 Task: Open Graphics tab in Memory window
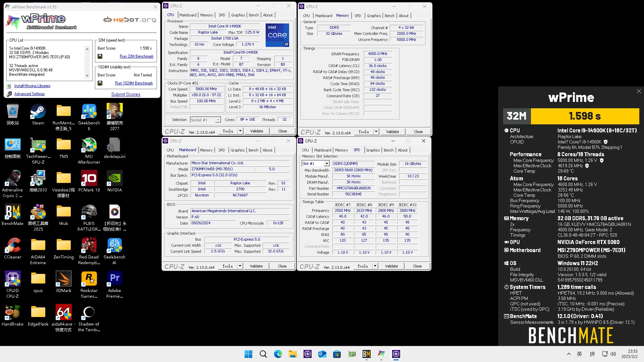coord(374,16)
